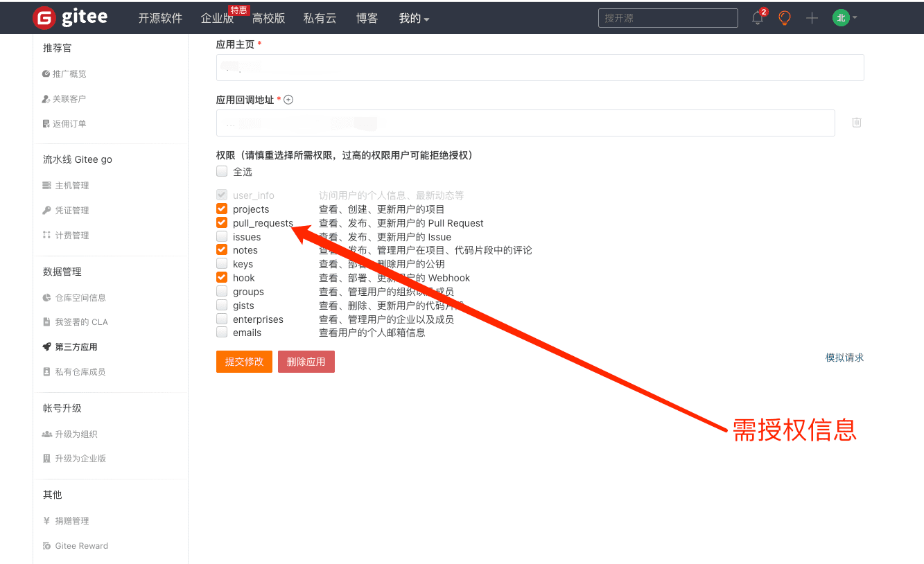Click the 升级为企业版 building icon
924x564 pixels.
click(x=46, y=459)
